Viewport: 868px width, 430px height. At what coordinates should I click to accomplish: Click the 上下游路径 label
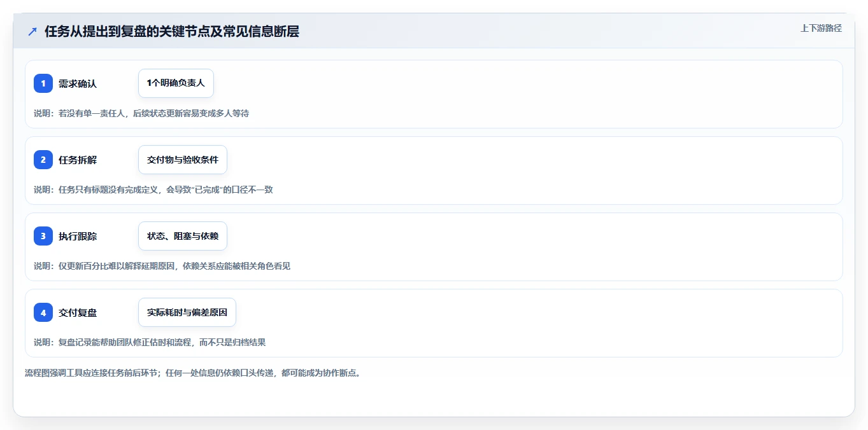[x=821, y=28]
